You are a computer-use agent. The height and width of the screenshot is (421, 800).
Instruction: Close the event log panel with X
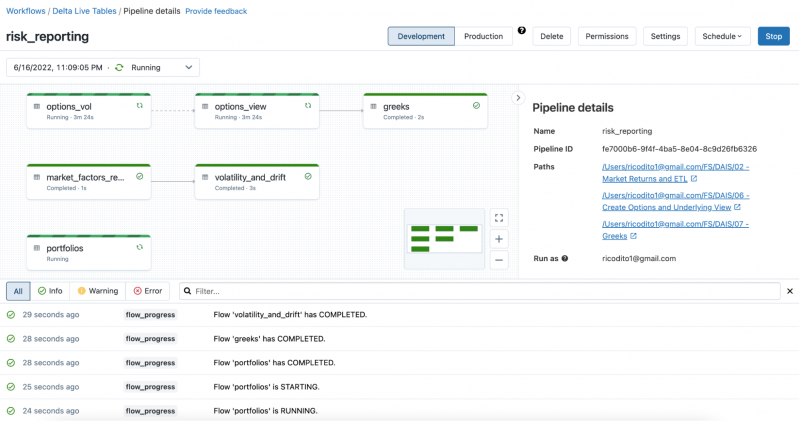coord(790,291)
